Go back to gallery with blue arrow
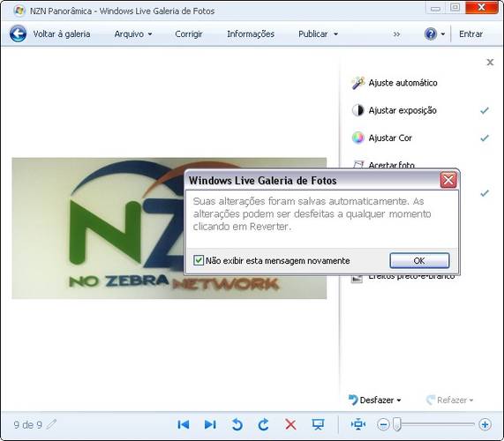This screenshot has height=441, width=504. pyautogui.click(x=18, y=34)
